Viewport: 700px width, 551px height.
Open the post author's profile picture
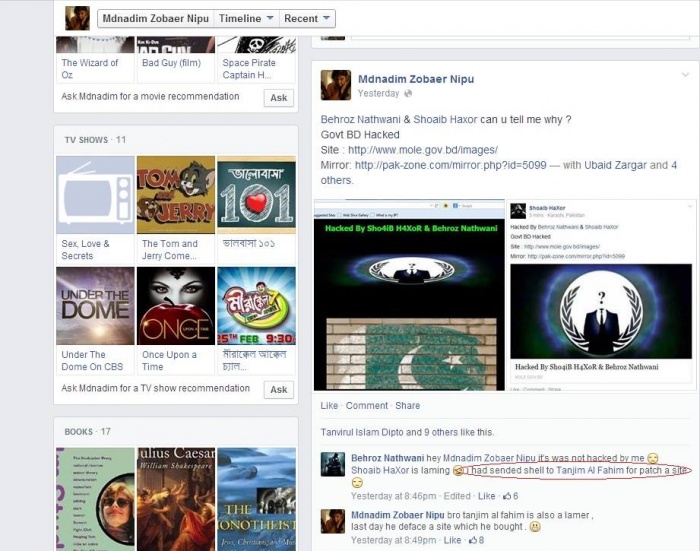336,85
